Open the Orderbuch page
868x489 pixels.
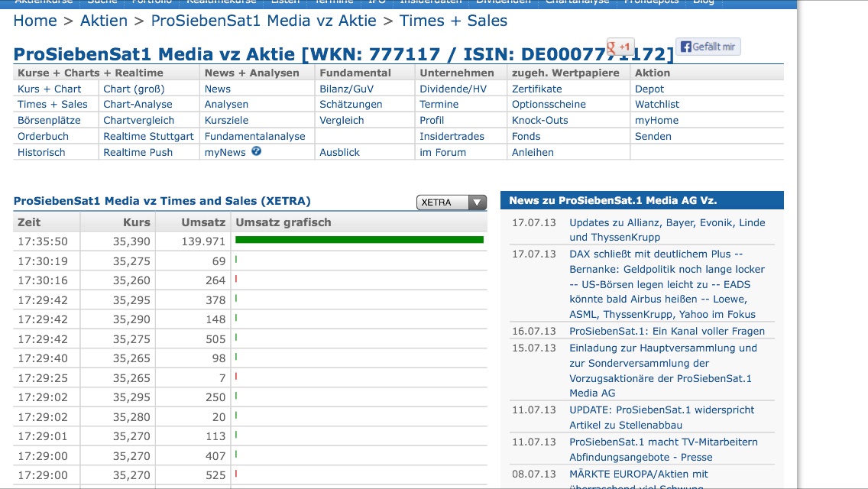(x=44, y=136)
